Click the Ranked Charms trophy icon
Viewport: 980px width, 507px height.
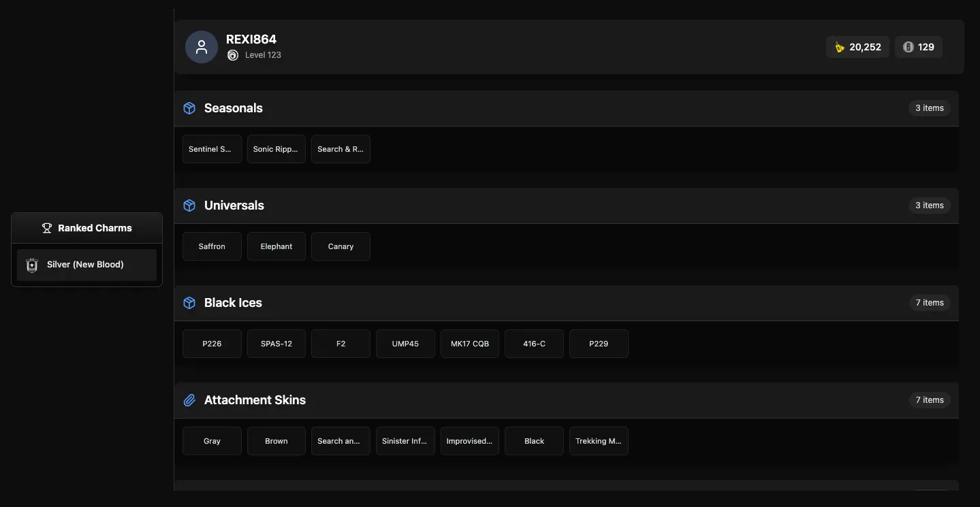click(47, 228)
